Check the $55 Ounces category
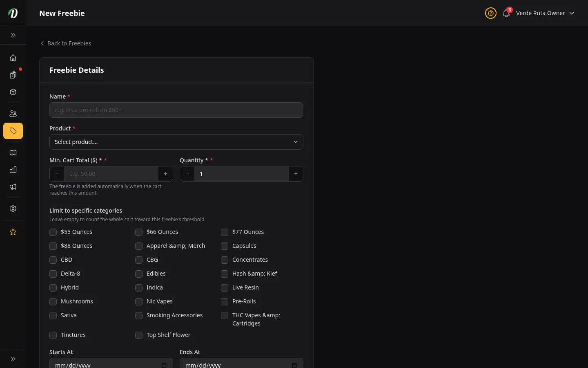This screenshot has width=588, height=368. [x=53, y=232]
